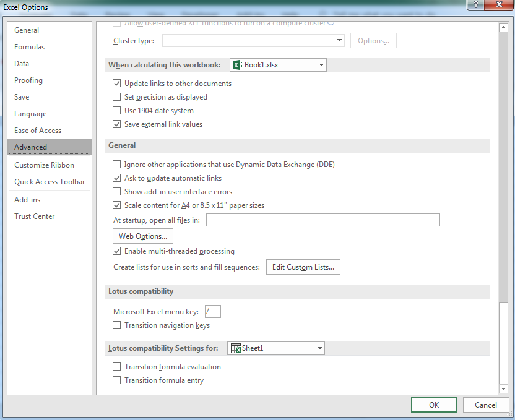Screen dimensions: 515x420
Task: Open the Cluster type dropdown
Action: (x=339, y=41)
